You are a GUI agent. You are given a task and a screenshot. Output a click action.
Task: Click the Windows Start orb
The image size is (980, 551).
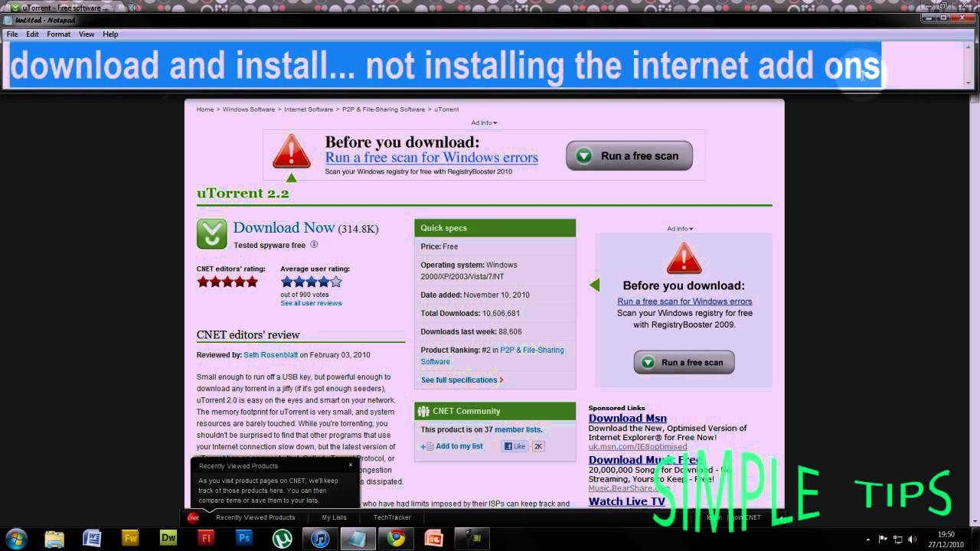pyautogui.click(x=16, y=538)
